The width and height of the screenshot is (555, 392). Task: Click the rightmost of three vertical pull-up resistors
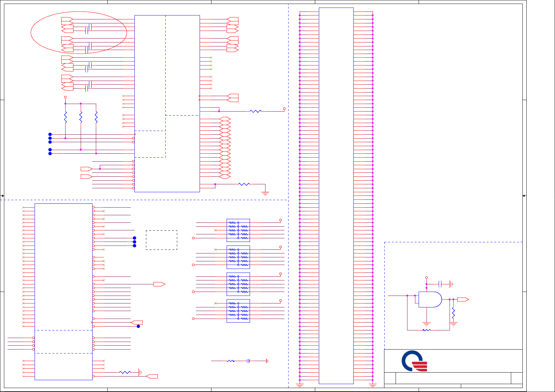pos(96,117)
